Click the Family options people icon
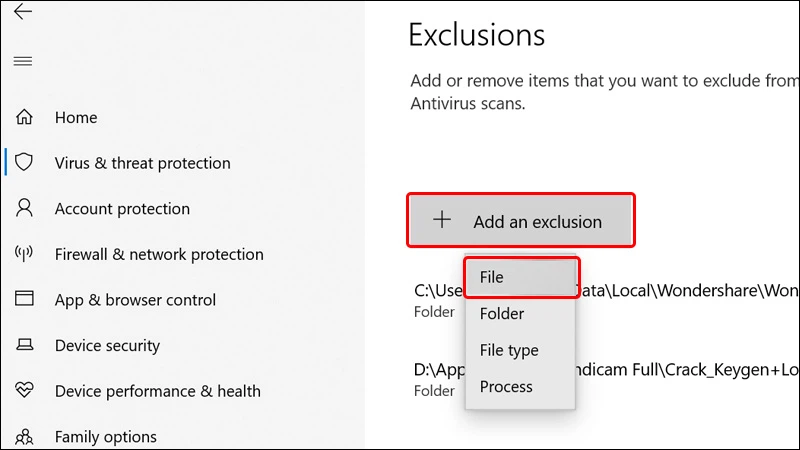 tap(24, 437)
